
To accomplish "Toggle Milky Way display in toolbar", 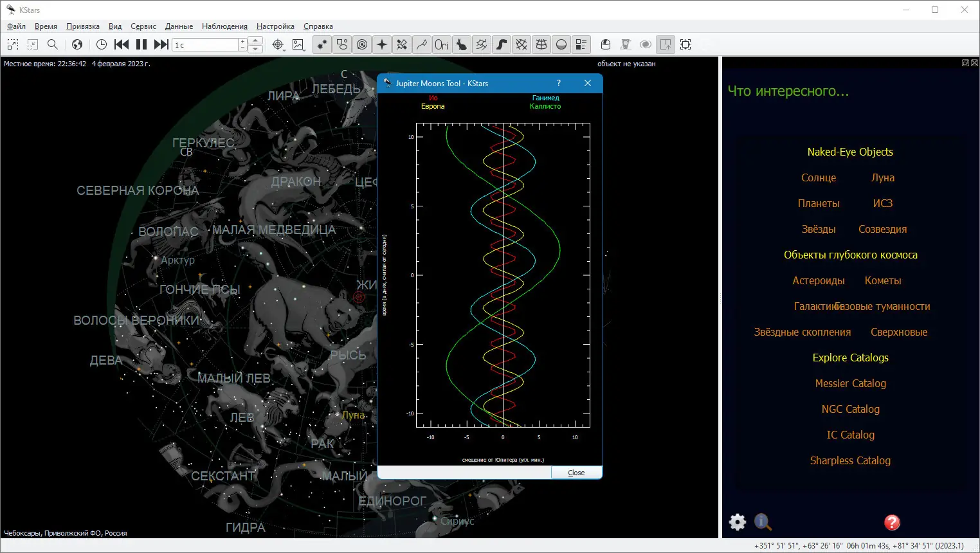I will pyautogui.click(x=501, y=44).
